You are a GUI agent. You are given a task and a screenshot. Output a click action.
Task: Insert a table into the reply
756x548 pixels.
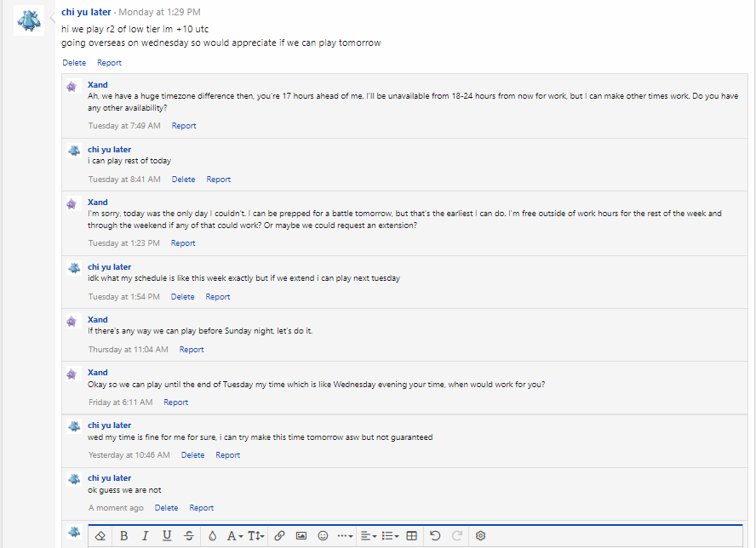point(412,536)
